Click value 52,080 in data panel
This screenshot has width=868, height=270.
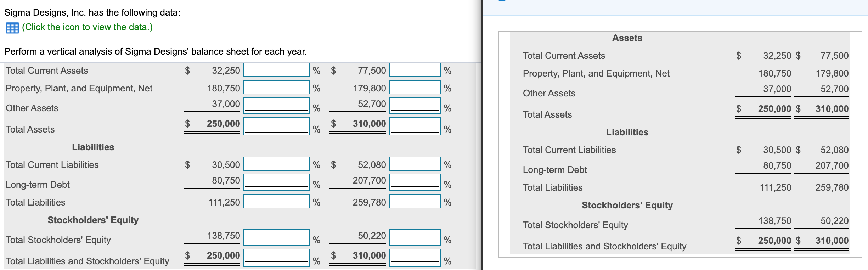click(834, 150)
